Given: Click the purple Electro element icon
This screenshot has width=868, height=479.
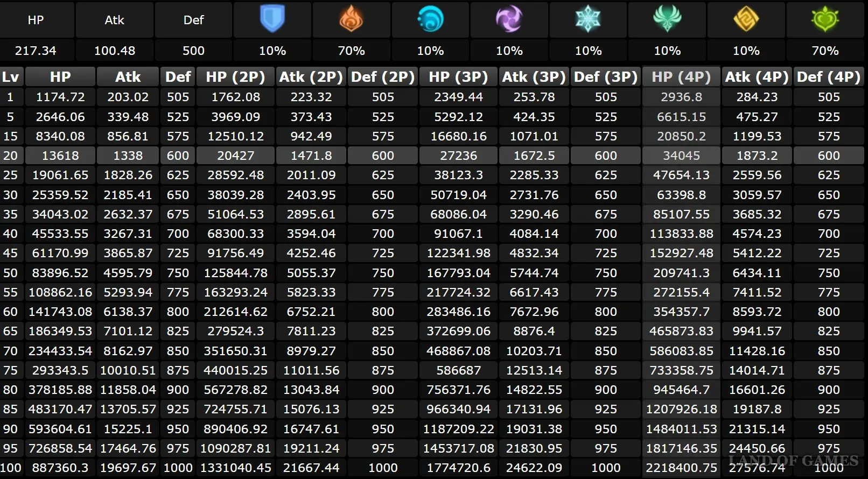Looking at the screenshot, I should [x=509, y=19].
